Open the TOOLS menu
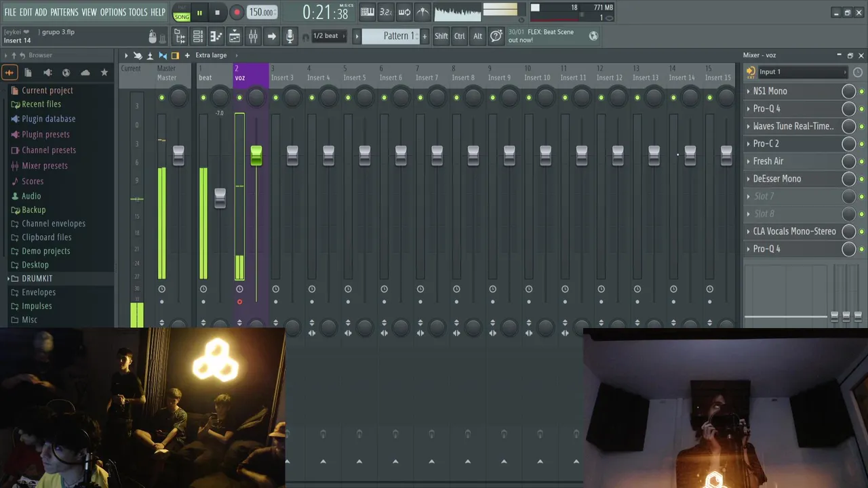This screenshot has width=868, height=488. click(x=138, y=12)
